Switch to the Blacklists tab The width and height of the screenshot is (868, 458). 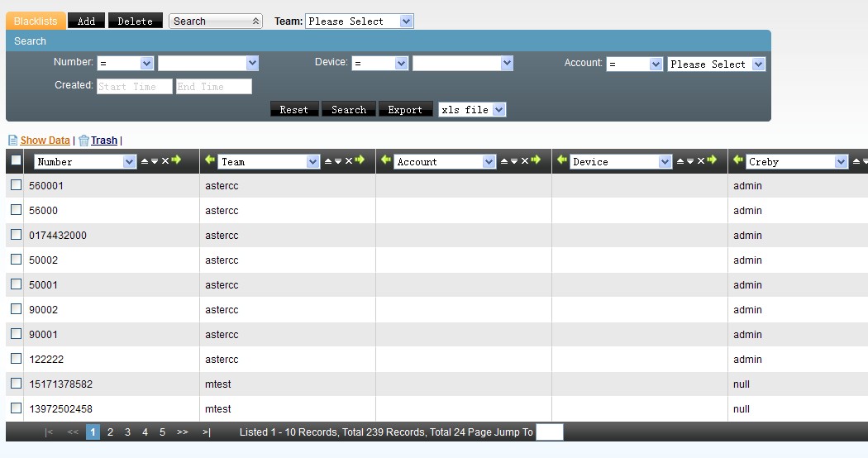point(36,21)
